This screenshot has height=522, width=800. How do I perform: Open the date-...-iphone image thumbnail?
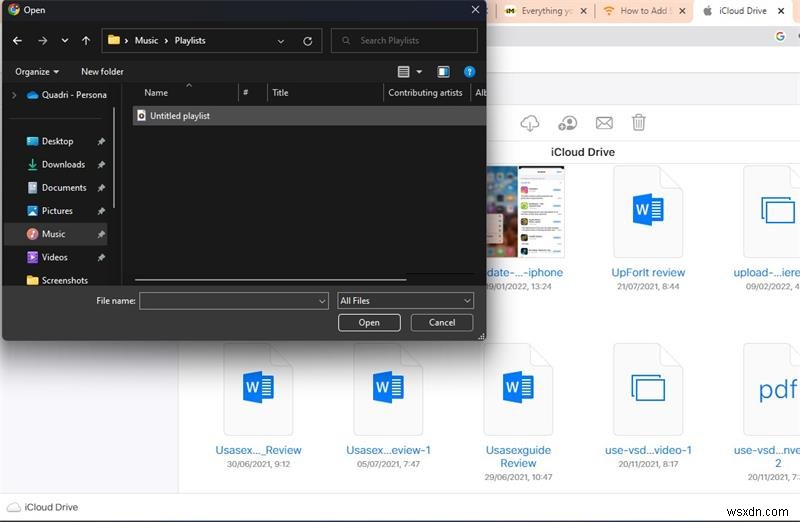point(526,212)
